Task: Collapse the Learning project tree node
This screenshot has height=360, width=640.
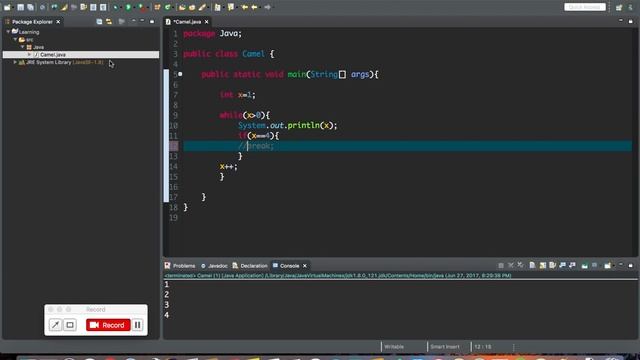Action: (8, 32)
